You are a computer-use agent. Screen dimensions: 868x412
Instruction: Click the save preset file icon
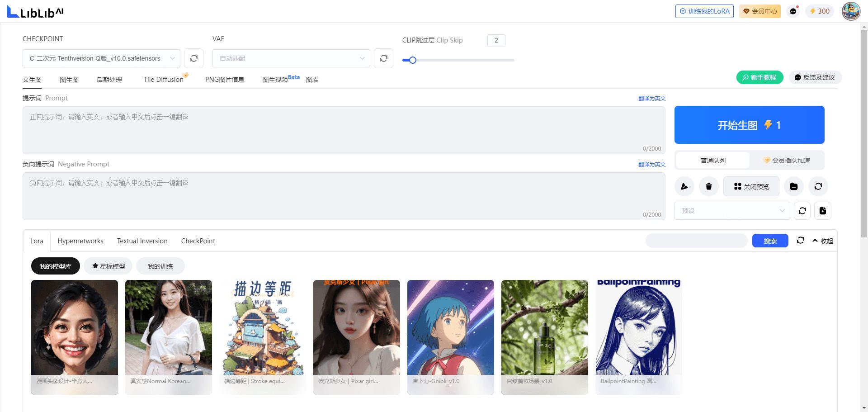coord(823,211)
